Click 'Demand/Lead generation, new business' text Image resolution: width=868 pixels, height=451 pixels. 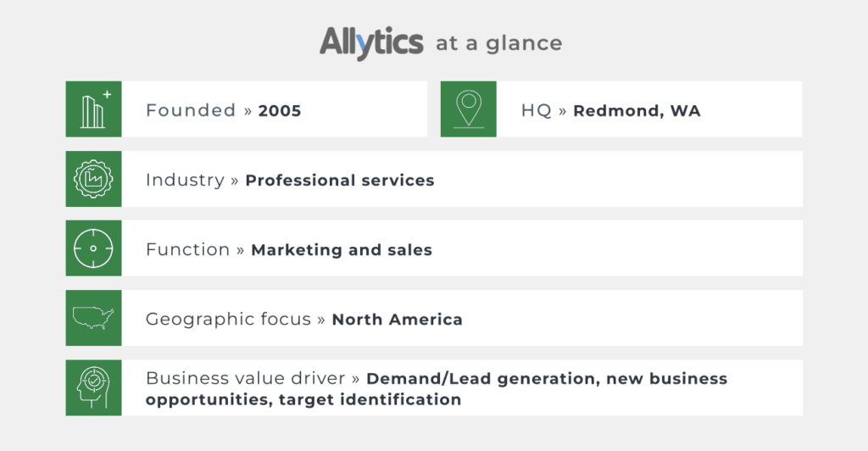point(547,378)
